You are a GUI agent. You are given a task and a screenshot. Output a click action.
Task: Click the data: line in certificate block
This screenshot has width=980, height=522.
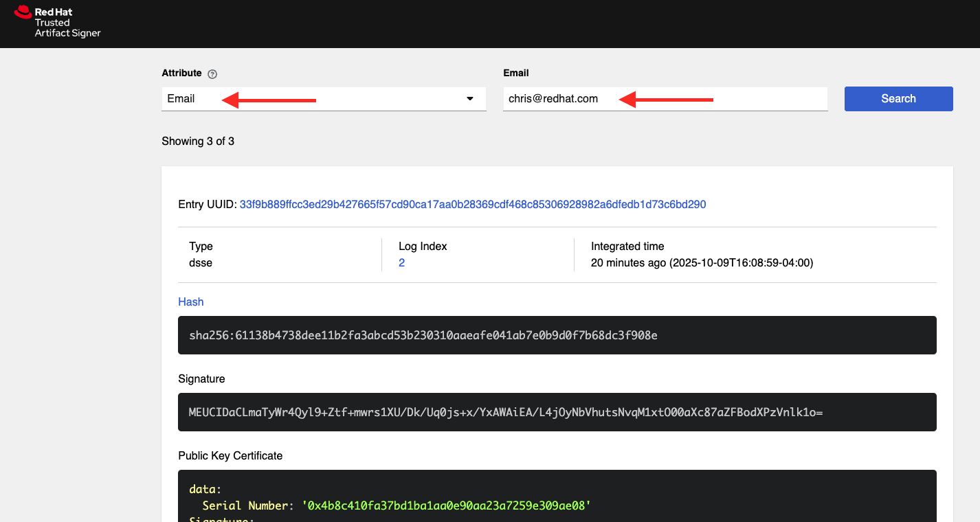coord(205,490)
